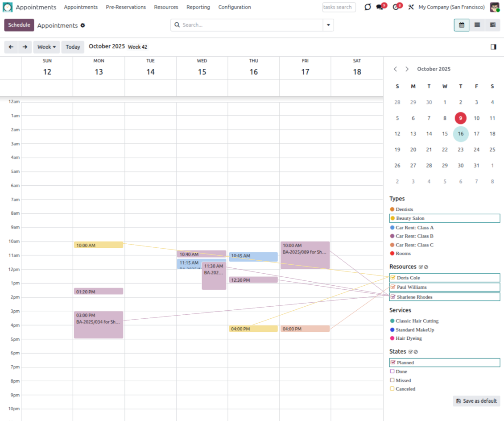Viewport: 504px width, 421px height.
Task: Open the Pre-Reservations menu
Action: point(126,7)
